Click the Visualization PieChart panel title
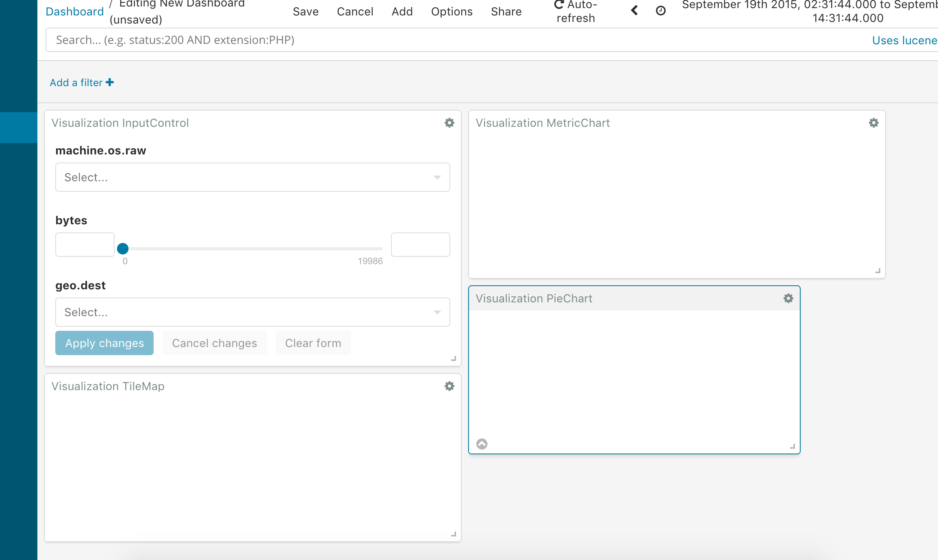938x560 pixels. 534,298
